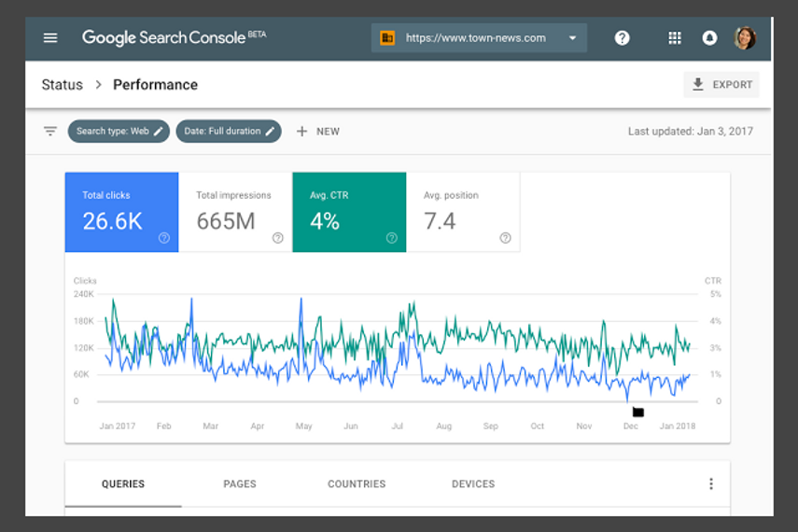Click pencil icon on Date chip
Screen dimensions: 798x532
click(271, 132)
